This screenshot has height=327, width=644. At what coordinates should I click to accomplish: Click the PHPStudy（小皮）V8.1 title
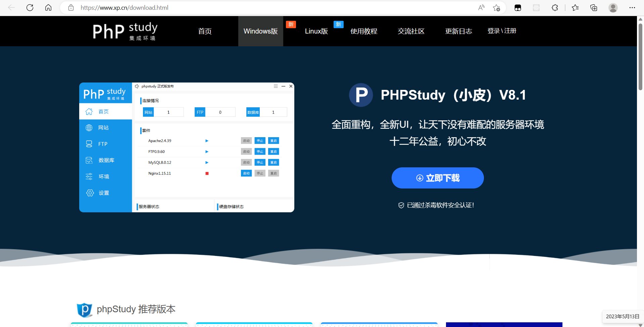[453, 95]
